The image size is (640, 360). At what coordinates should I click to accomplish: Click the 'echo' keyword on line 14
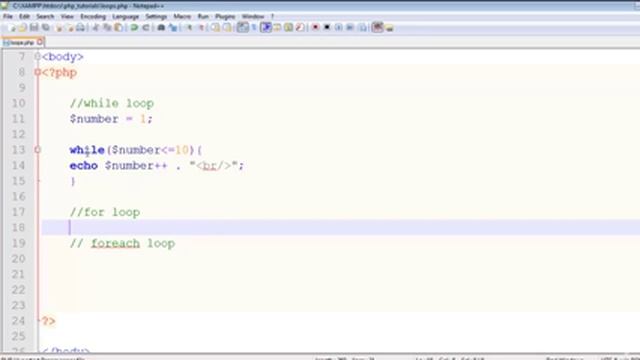[84, 165]
